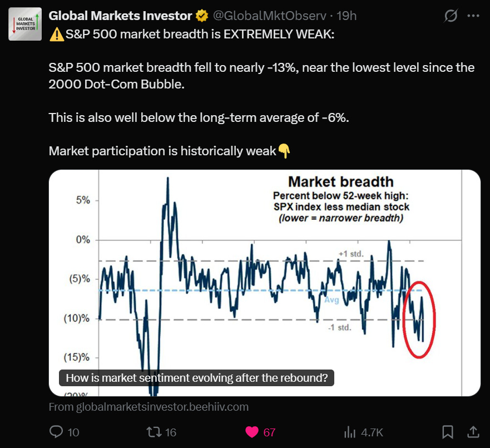Image resolution: width=490 pixels, height=448 pixels.
Task: Click the 4.7K views count
Action: point(372,432)
